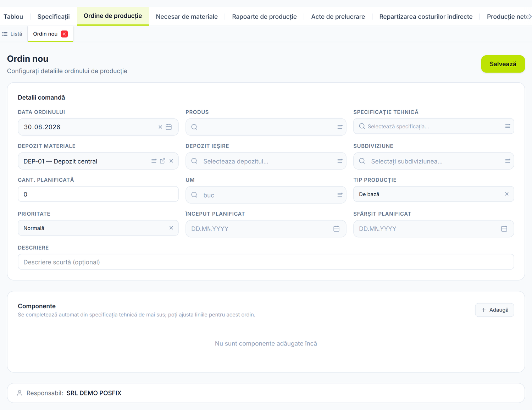Viewport: 532px width, 410px height.
Task: Open calendar for Început planificat
Action: click(x=337, y=229)
